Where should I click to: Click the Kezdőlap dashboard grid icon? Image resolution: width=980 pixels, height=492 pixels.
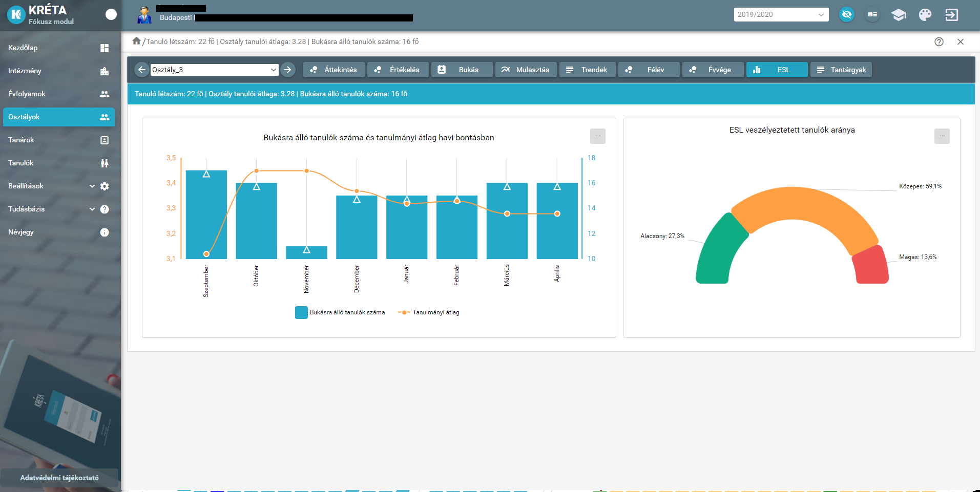coord(105,48)
